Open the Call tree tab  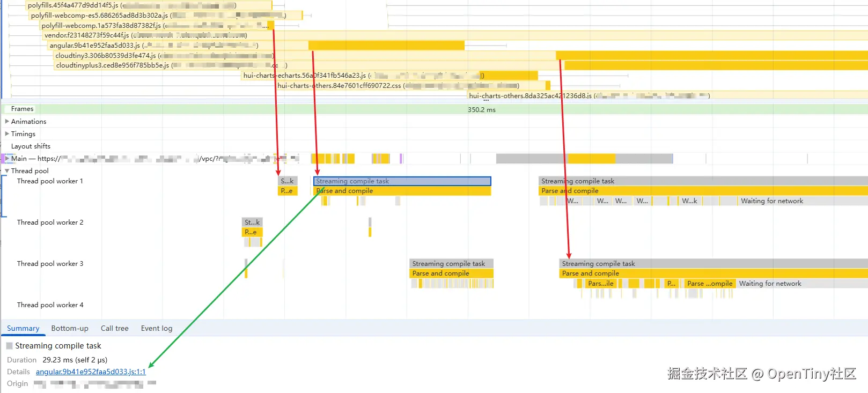click(115, 328)
